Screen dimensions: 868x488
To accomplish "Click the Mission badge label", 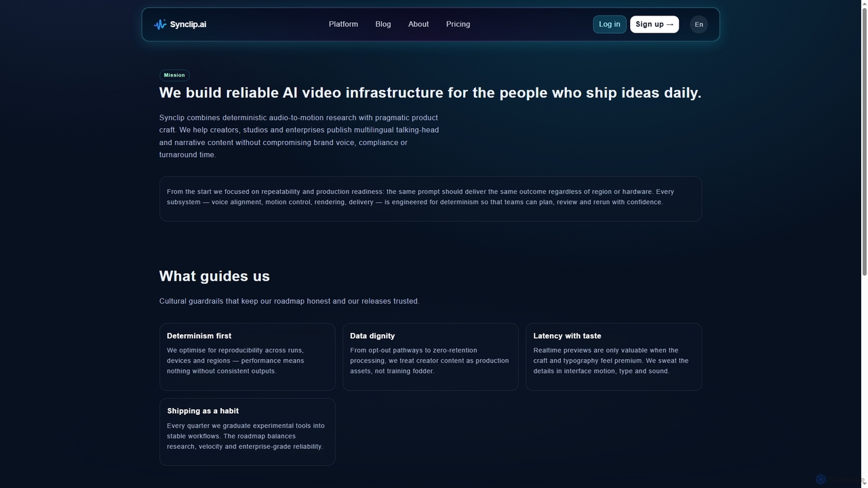I will coord(174,75).
